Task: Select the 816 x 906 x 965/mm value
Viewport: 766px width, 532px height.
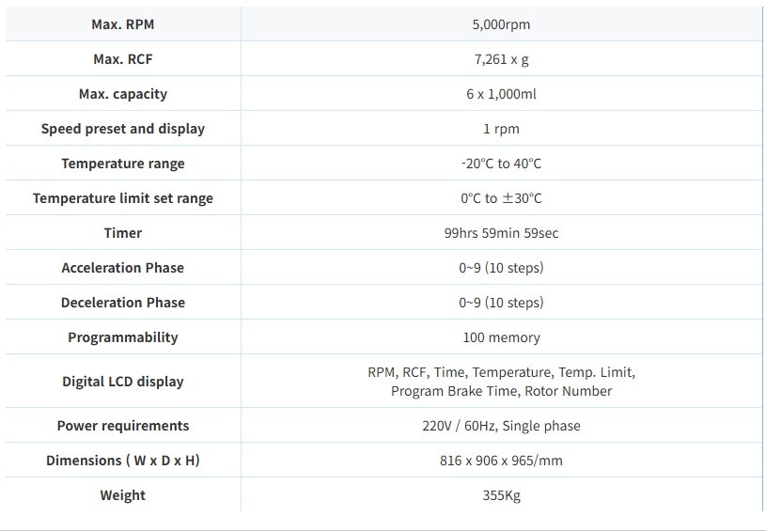Action: 501,461
